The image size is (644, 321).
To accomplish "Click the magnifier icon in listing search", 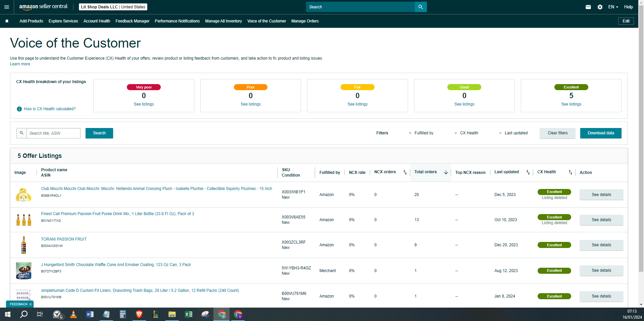I will point(21,133).
